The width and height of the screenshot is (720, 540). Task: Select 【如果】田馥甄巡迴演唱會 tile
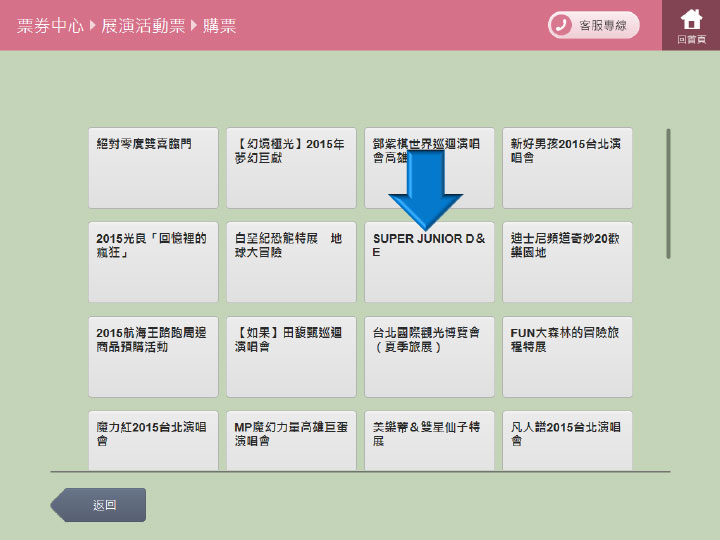tap(291, 357)
